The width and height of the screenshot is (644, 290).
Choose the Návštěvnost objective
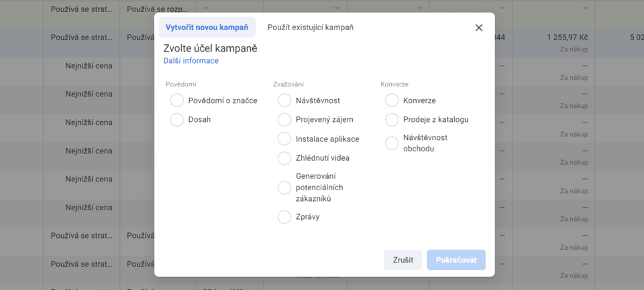[x=284, y=100]
